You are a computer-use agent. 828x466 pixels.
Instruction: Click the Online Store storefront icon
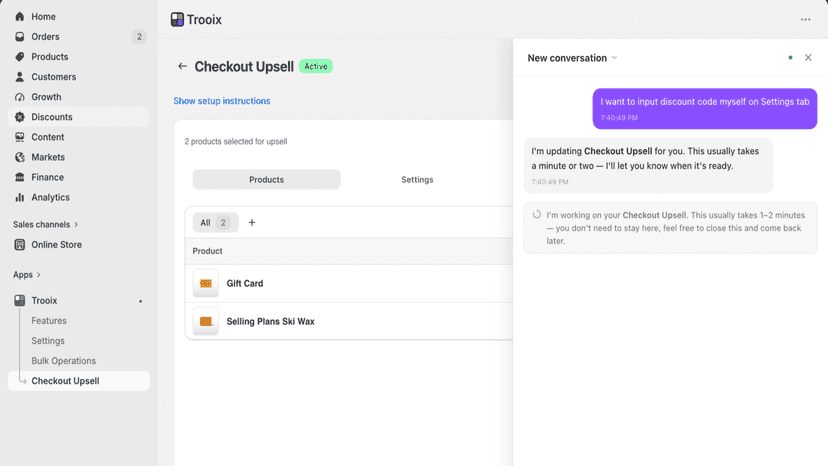tap(20, 245)
